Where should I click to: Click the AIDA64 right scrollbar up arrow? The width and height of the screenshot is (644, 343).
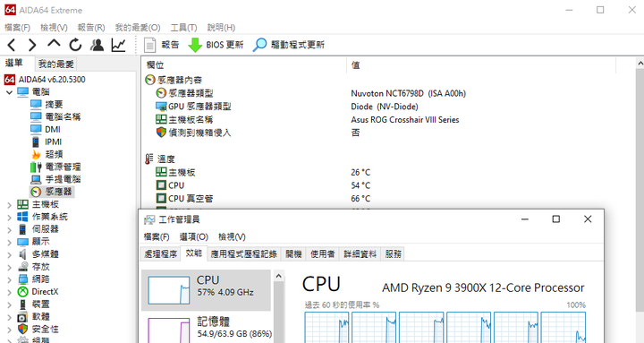tap(640, 63)
